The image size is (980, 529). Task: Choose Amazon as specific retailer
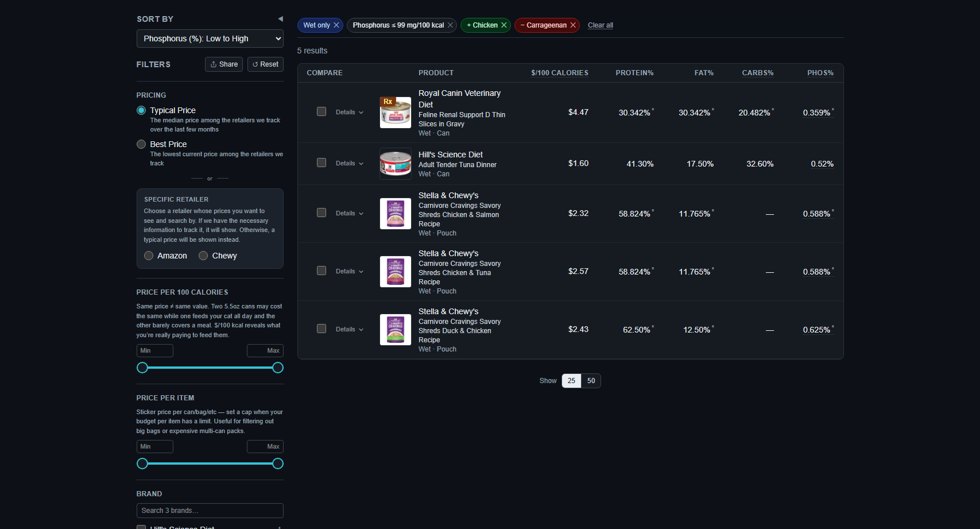[149, 256]
